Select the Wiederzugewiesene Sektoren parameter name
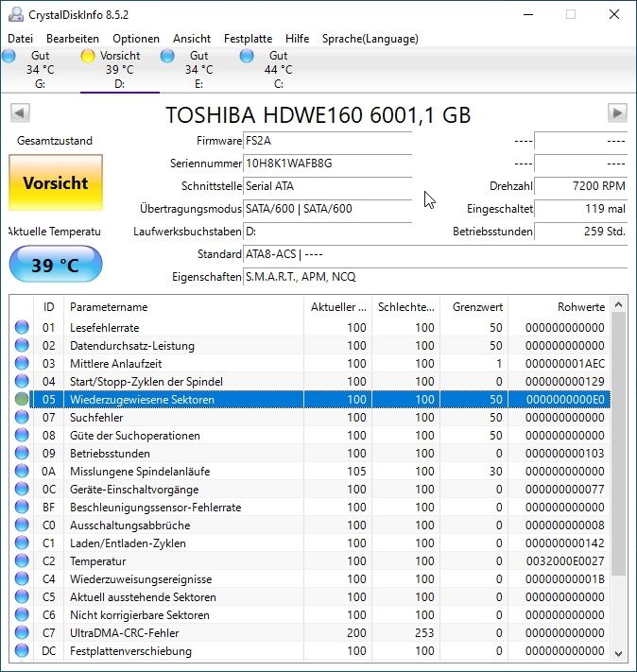This screenshot has width=637, height=672. (142, 400)
